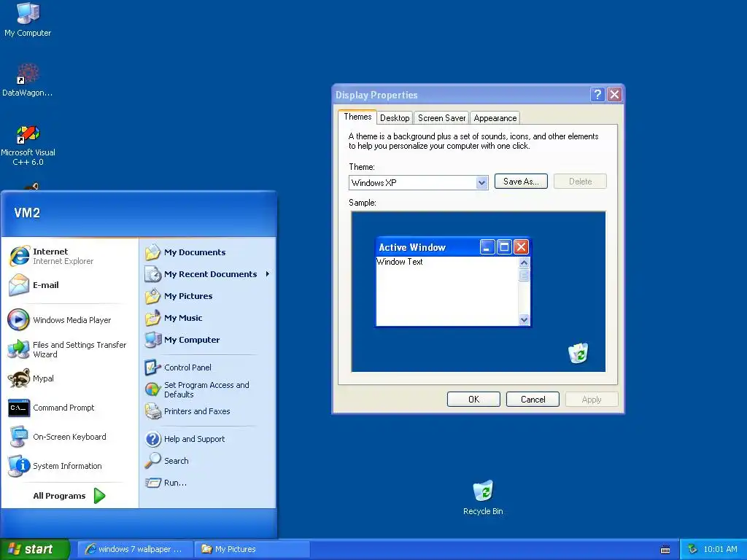Expand My Recent Documents submenu
This screenshot has width=747, height=560.
click(x=208, y=274)
